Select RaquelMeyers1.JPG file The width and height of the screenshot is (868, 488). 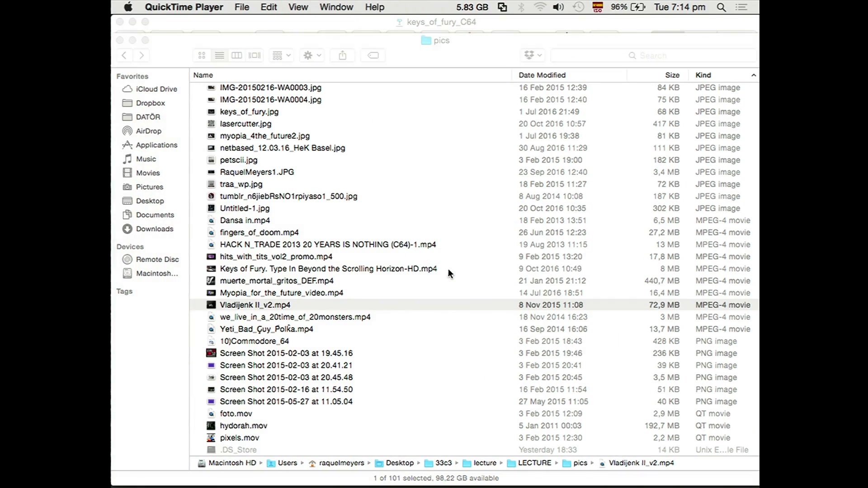pyautogui.click(x=257, y=172)
